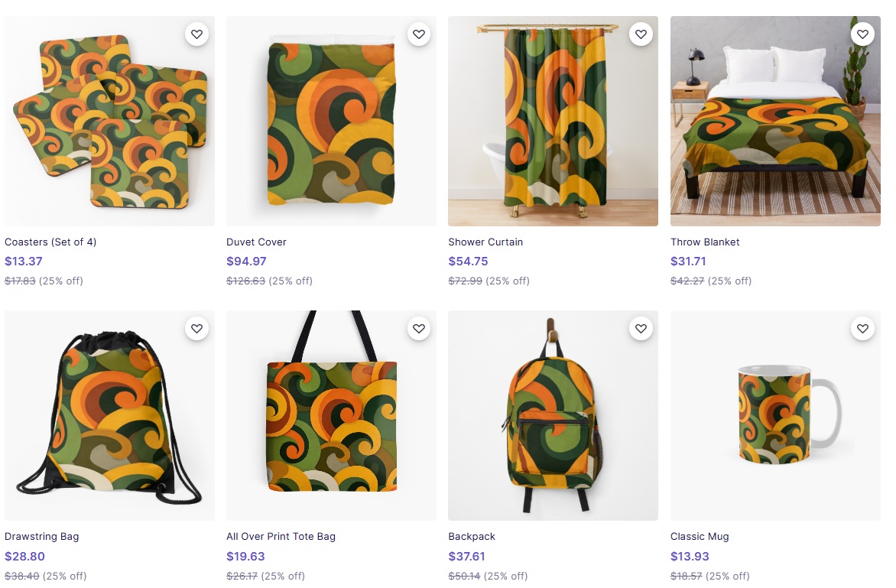Viewport: 896px width, 588px height.
Task: Click the Backpack price $37.61
Action: click(466, 556)
